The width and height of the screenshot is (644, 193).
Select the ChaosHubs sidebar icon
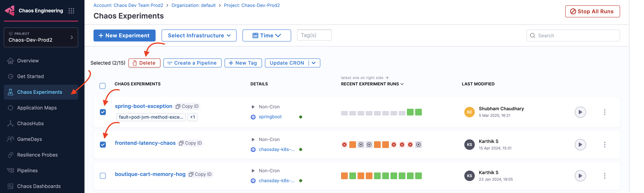(10, 123)
